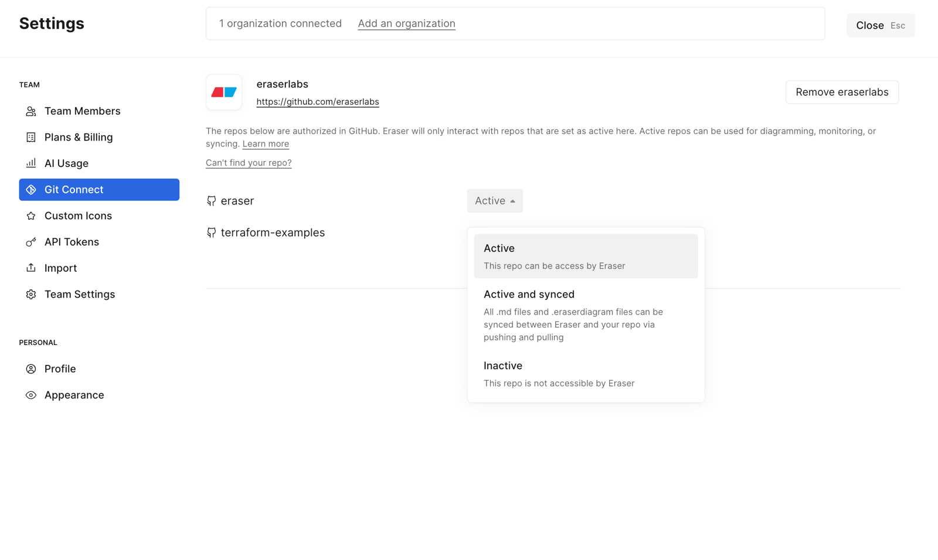Click the Team Settings gear icon

pos(31,294)
